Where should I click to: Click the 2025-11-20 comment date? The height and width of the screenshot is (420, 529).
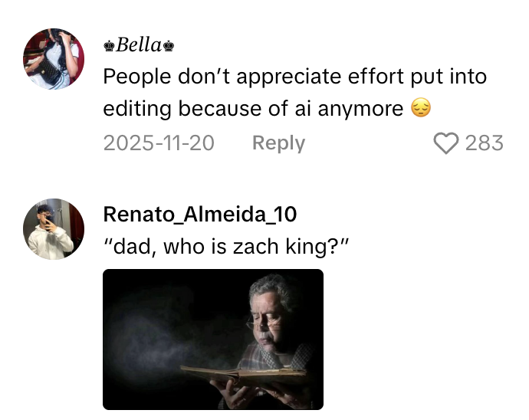point(159,143)
